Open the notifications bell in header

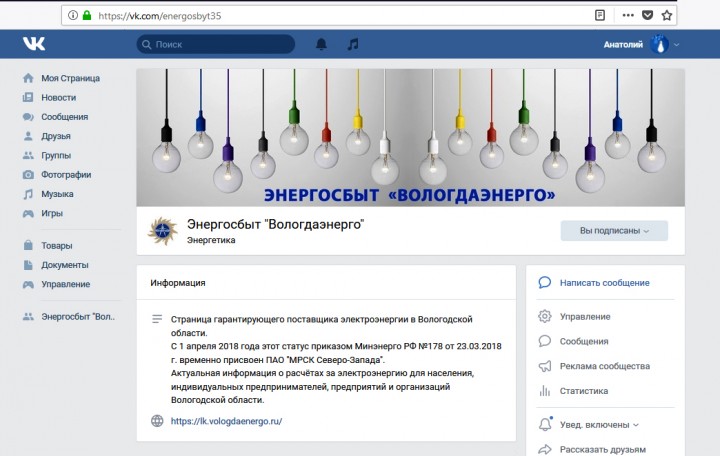(321, 44)
